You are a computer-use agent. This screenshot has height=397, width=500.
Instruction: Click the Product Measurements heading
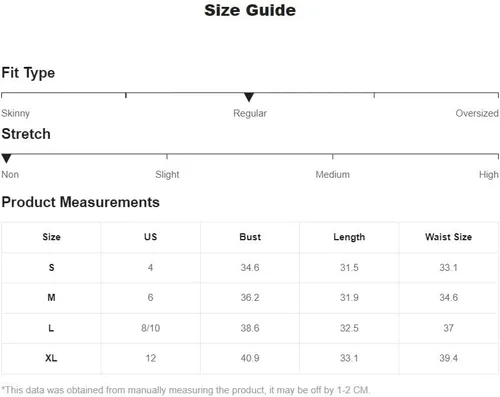[81, 202]
